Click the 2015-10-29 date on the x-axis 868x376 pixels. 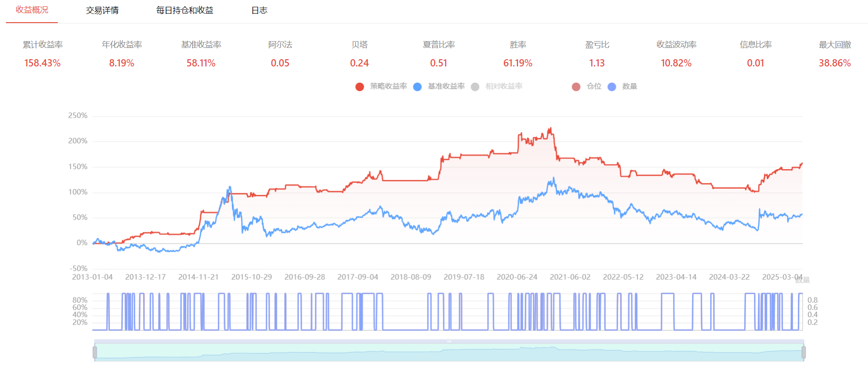[x=252, y=277]
